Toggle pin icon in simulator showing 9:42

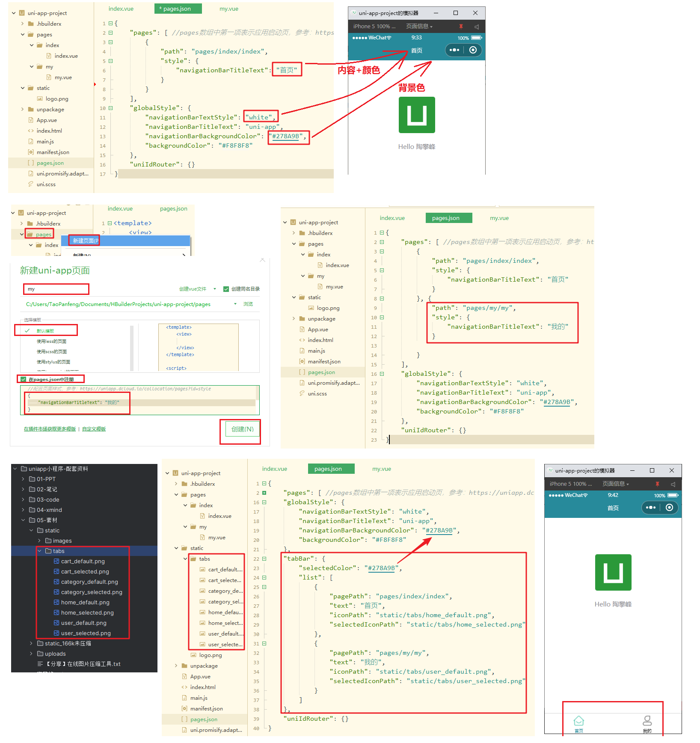(x=657, y=484)
